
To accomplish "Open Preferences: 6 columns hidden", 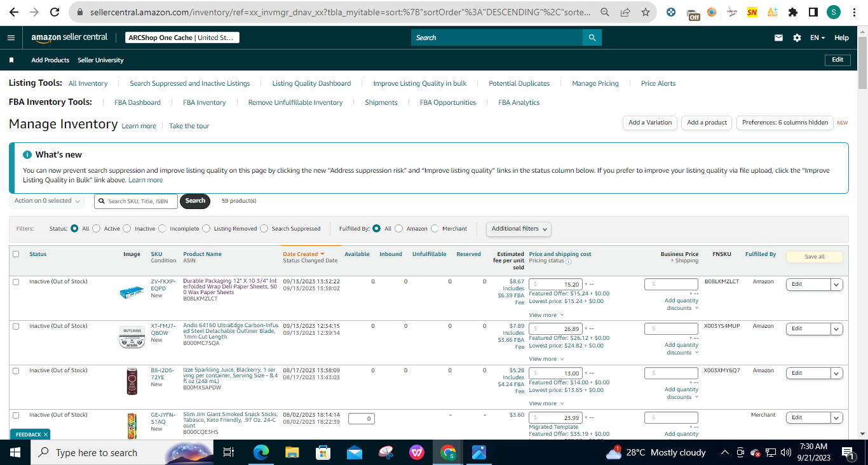I will [x=785, y=123].
